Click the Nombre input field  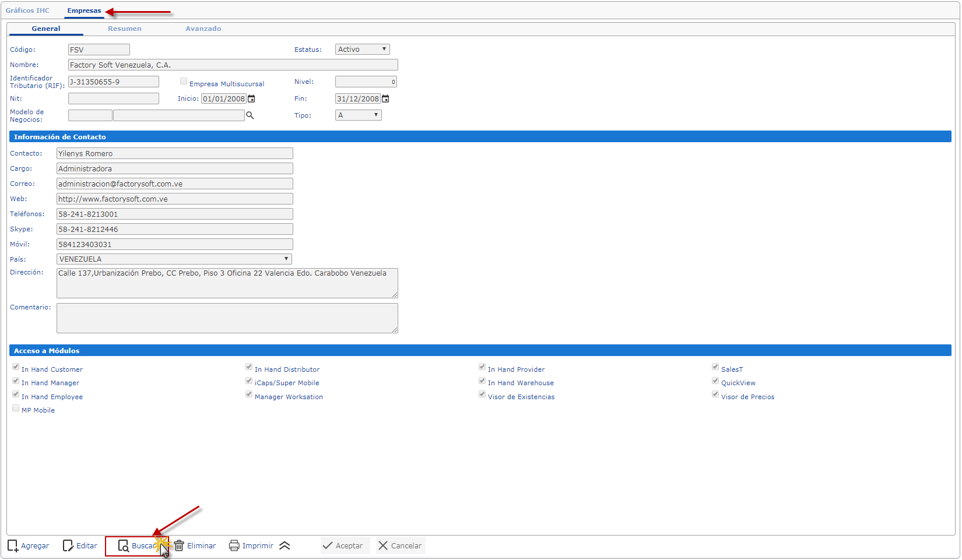(x=233, y=65)
